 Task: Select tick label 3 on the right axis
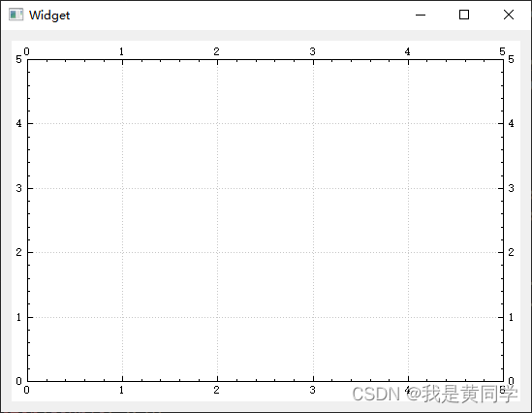512,188
